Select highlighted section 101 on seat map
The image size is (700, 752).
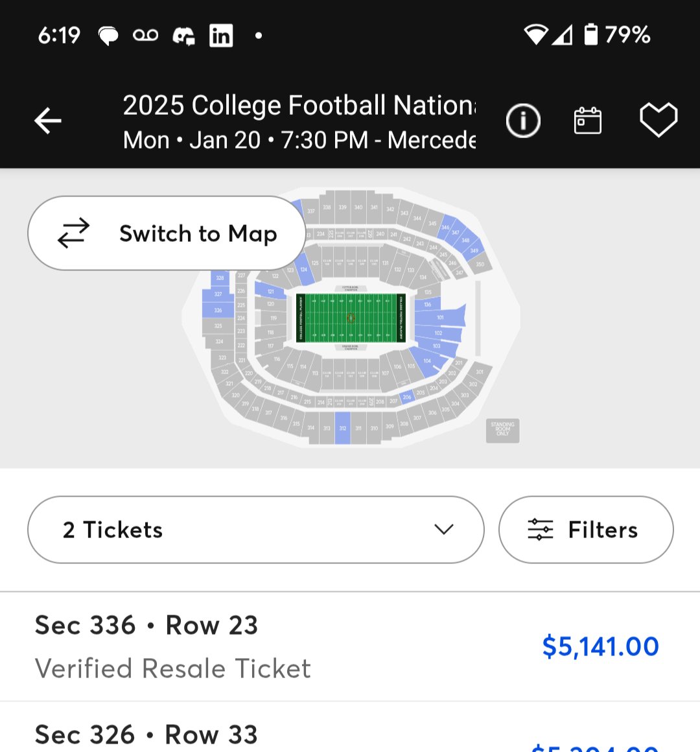pos(440,317)
